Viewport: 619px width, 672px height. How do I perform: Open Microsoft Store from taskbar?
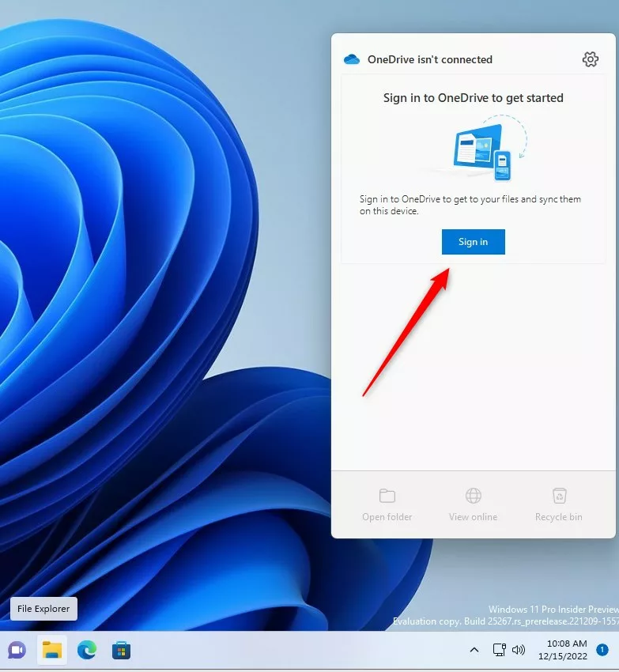tap(121, 651)
